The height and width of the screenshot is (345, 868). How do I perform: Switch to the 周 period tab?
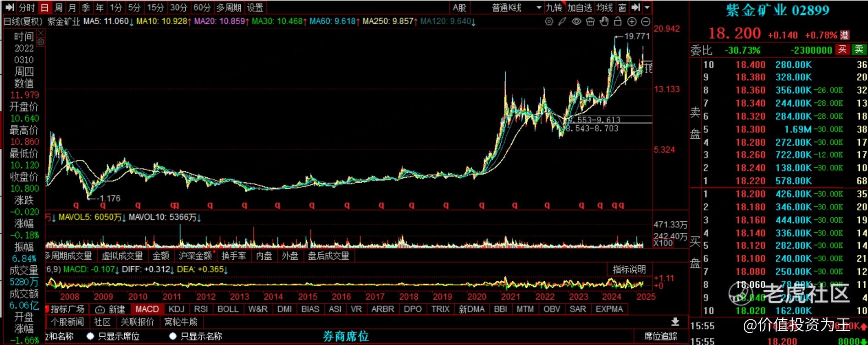point(58,8)
